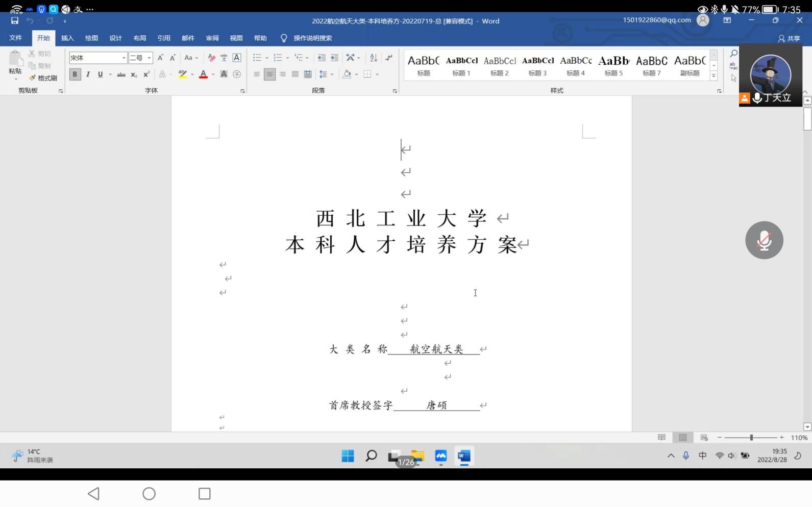Toggle Italic formatting

(88, 74)
